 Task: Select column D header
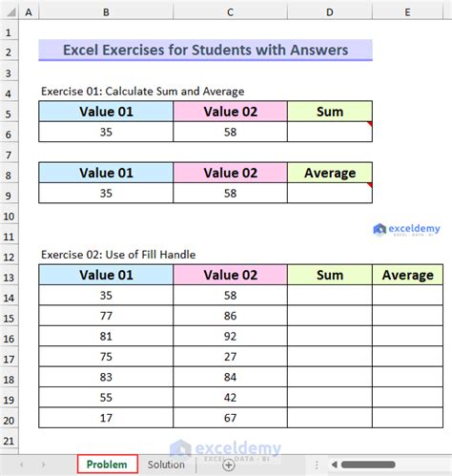point(330,12)
